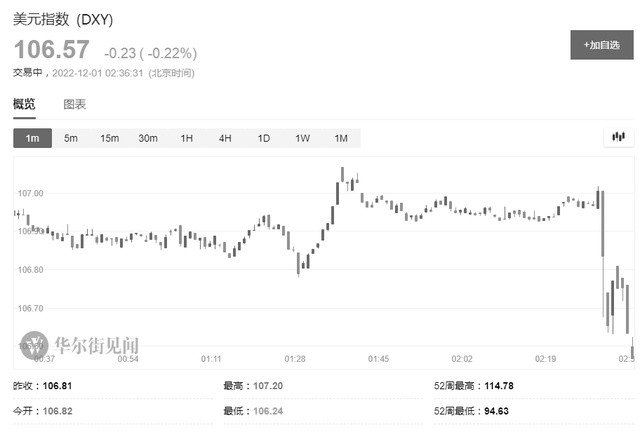Show the 1D daily chart
Screen dimensions: 640x432
[264, 138]
